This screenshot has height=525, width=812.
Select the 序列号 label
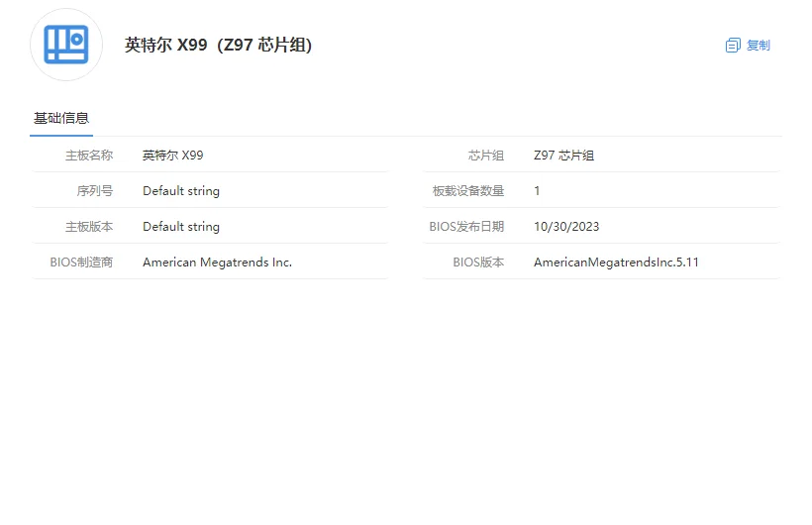pyautogui.click(x=95, y=191)
